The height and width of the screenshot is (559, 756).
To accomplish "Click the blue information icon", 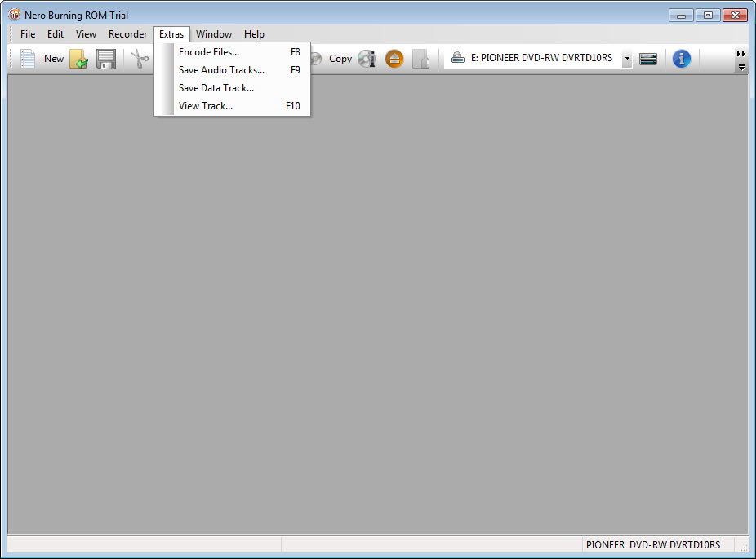I will [681, 59].
